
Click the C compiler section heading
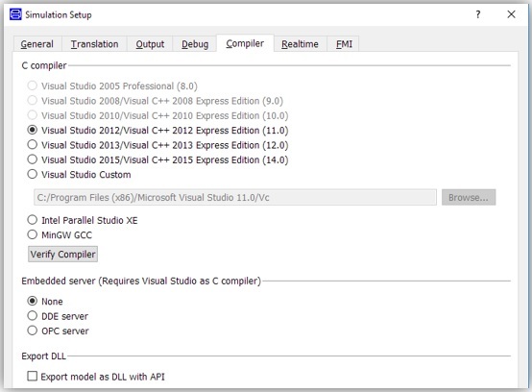44,65
